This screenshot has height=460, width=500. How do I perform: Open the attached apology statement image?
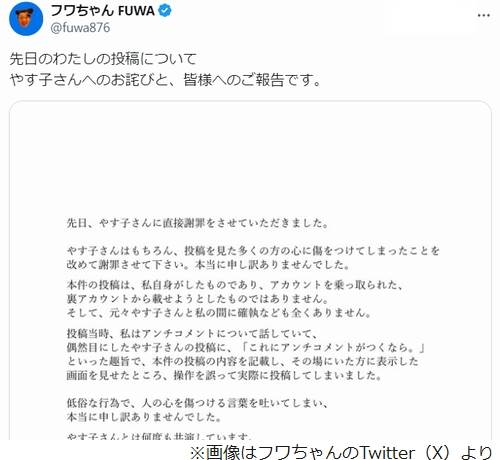tap(250, 270)
